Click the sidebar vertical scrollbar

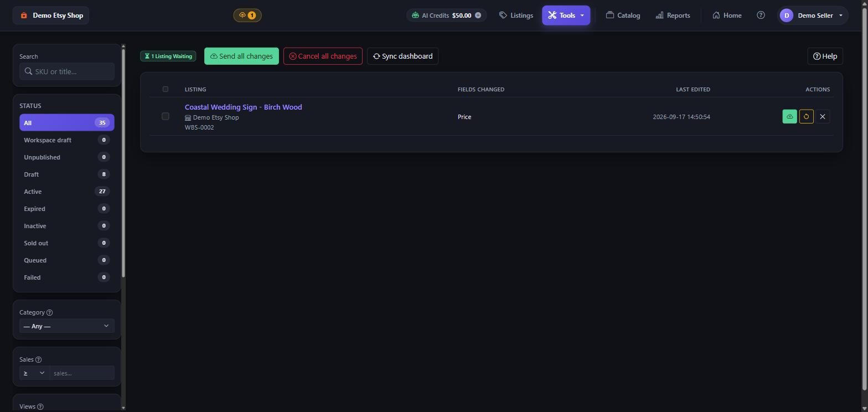tap(123, 163)
